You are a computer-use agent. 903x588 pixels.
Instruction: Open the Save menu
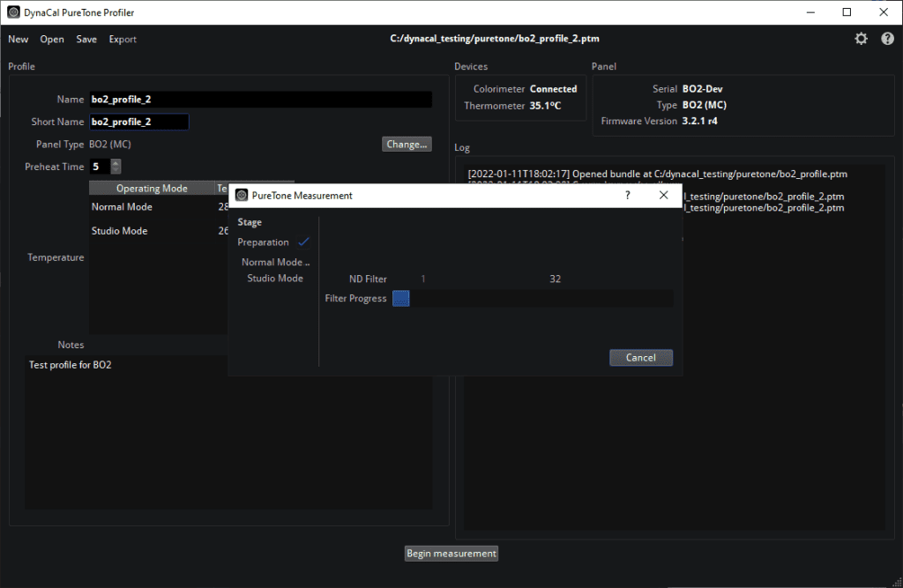coord(86,39)
